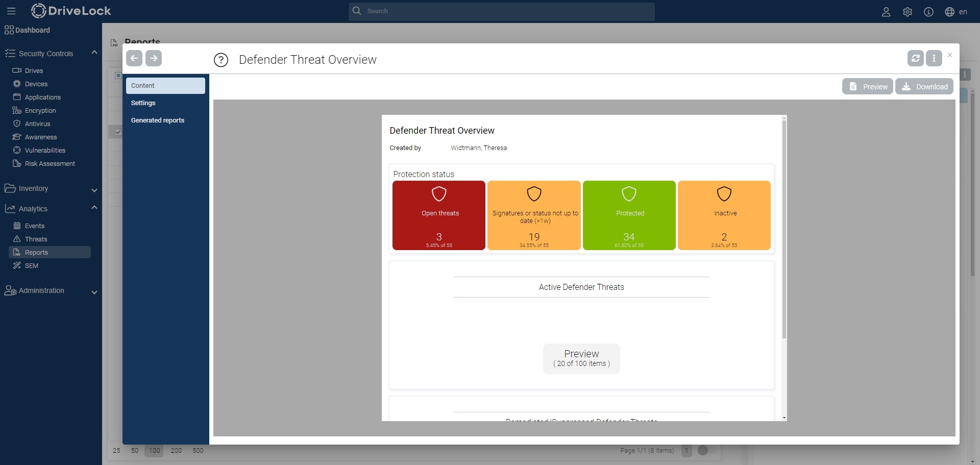The height and width of the screenshot is (465, 980).
Task: Click the DriveLock logo
Action: (x=71, y=11)
